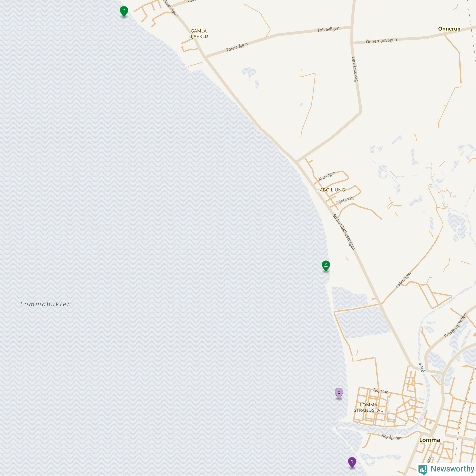
Task: Select the Önnerupsvägen road label
Action: (381, 40)
